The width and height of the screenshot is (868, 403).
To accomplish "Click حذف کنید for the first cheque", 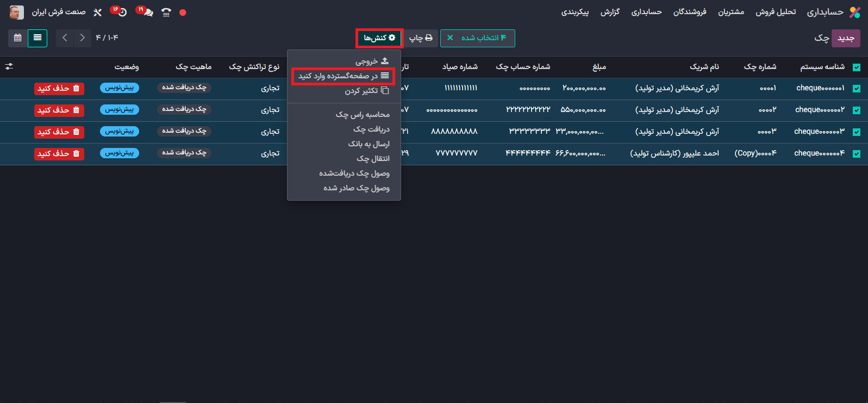I will tap(59, 89).
